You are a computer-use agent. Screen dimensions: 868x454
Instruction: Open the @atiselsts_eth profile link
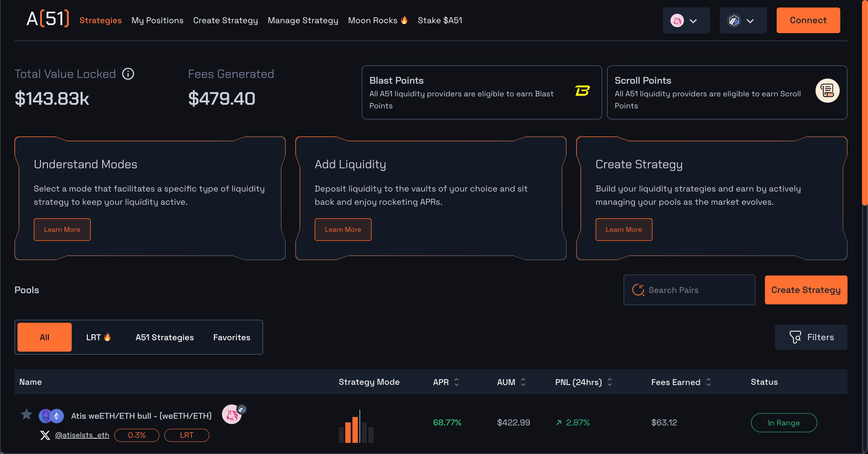[82, 435]
